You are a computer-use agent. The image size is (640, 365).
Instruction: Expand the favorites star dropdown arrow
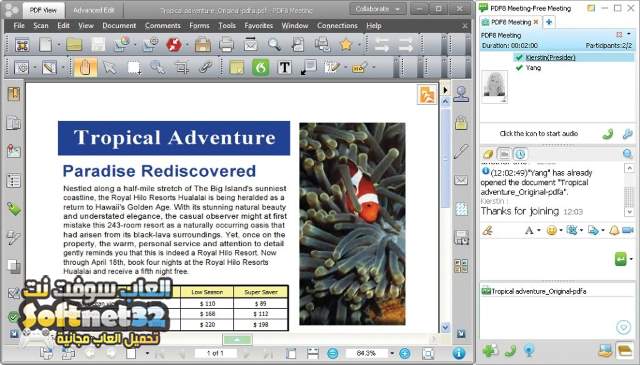359,45
